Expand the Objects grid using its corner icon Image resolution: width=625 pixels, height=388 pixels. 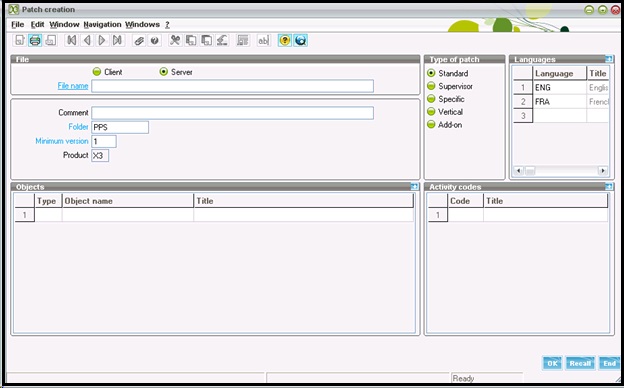[415, 187]
